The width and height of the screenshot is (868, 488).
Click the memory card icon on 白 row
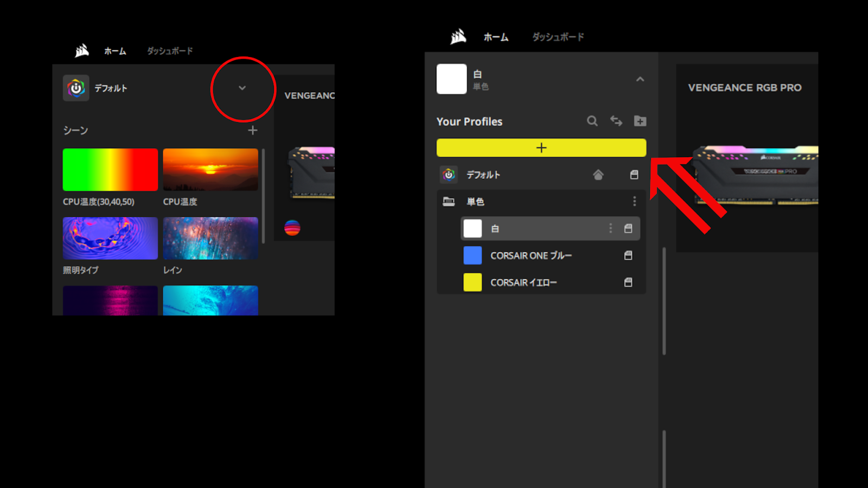628,228
